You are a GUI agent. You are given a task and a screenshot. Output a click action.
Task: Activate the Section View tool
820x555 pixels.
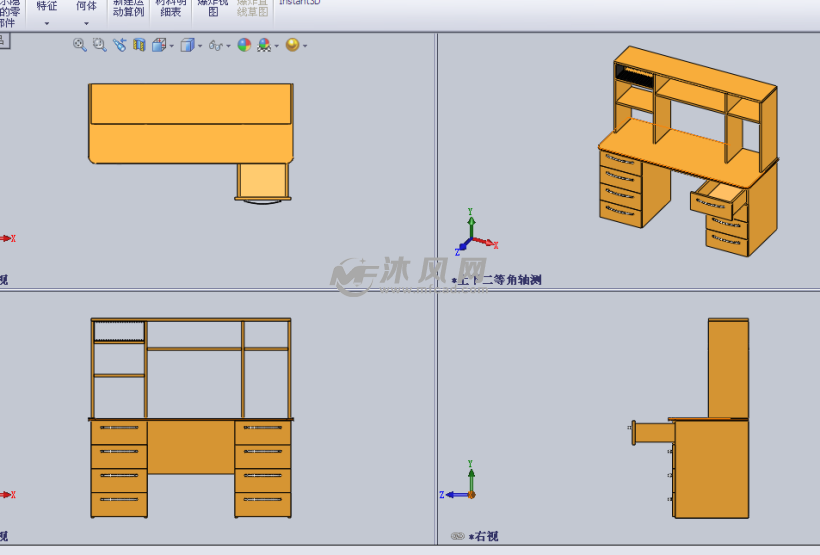(139, 45)
